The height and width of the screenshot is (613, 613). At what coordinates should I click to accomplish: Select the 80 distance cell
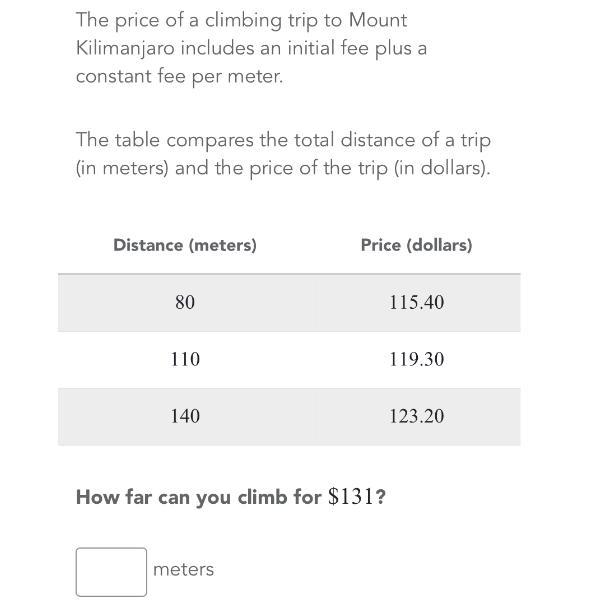(185, 302)
